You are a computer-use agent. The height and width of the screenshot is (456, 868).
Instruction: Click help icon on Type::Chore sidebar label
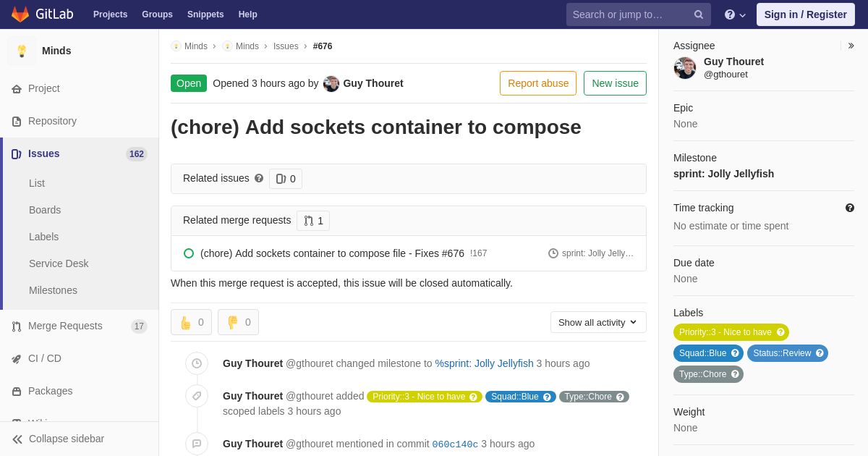point(735,374)
